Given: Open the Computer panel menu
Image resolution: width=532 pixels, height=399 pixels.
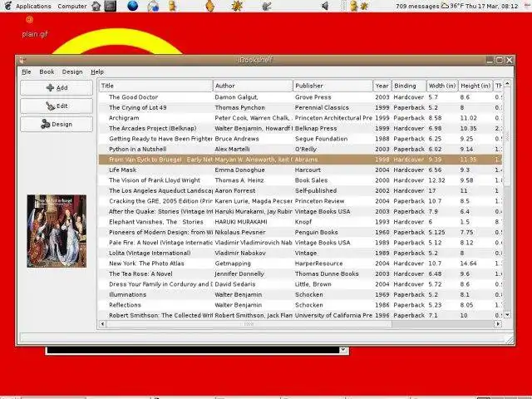Looking at the screenshot, I should (71, 6).
